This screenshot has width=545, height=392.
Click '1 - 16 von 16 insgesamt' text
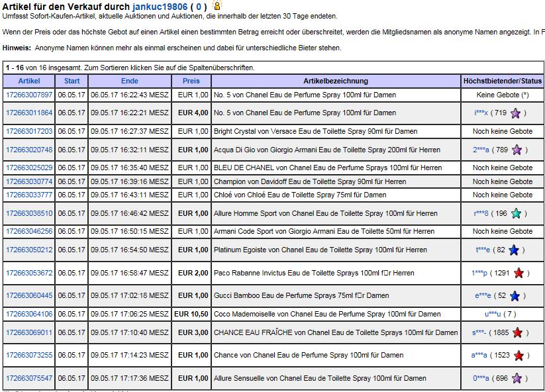tap(44, 68)
